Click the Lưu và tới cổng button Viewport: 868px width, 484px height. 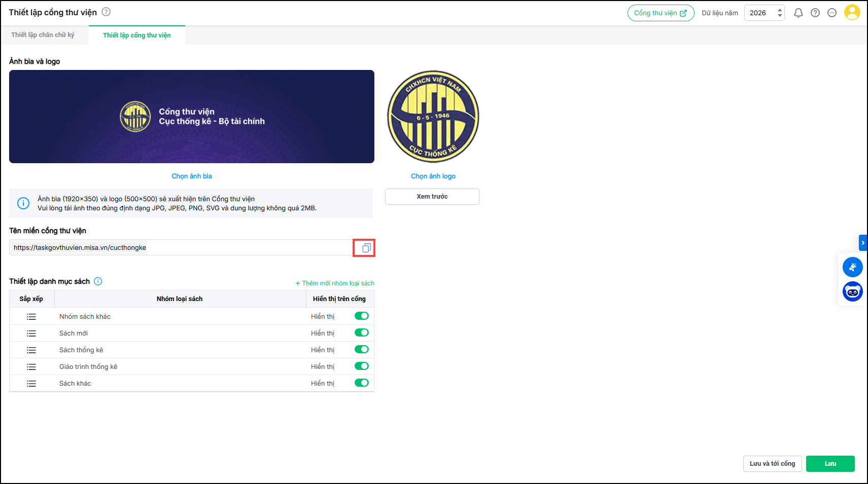(x=773, y=464)
